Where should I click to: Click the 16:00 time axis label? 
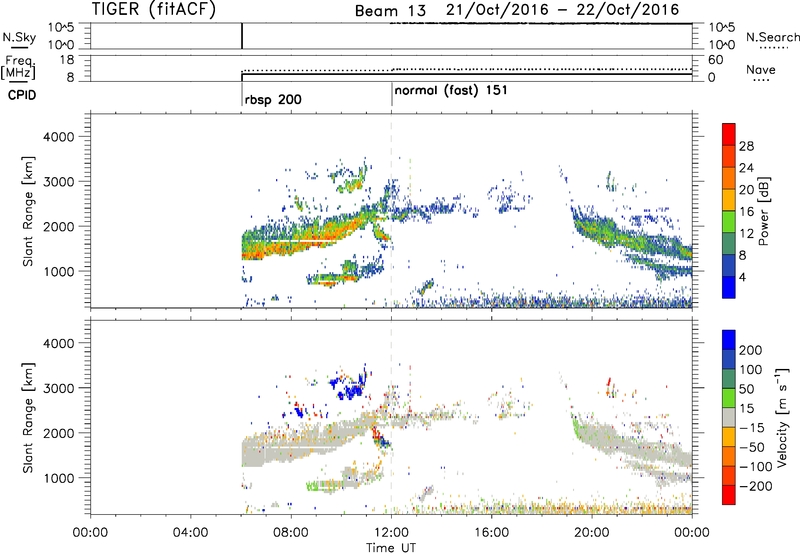point(491,533)
